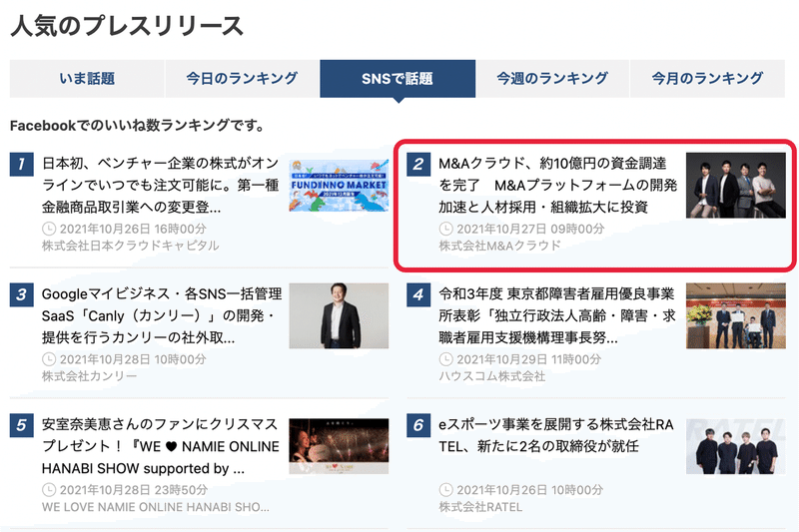Image resolution: width=799 pixels, height=532 pixels.
Task: Click rank number 5 badge
Action: coord(21,425)
